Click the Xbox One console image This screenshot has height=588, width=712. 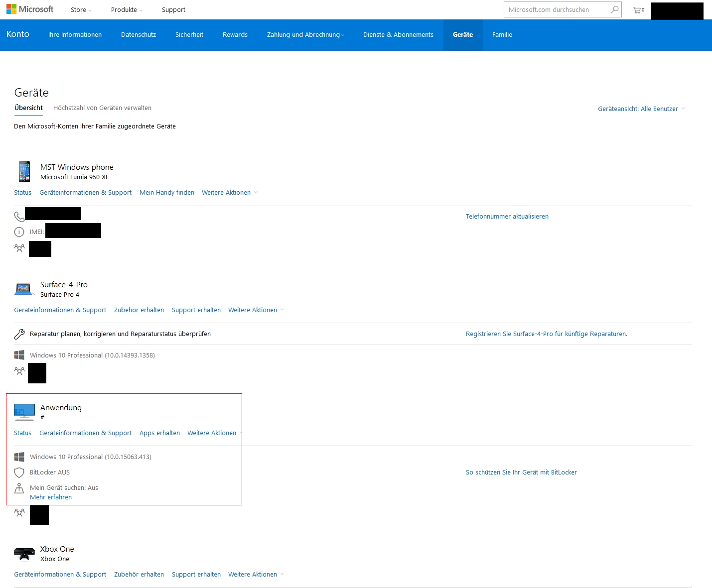(x=24, y=553)
